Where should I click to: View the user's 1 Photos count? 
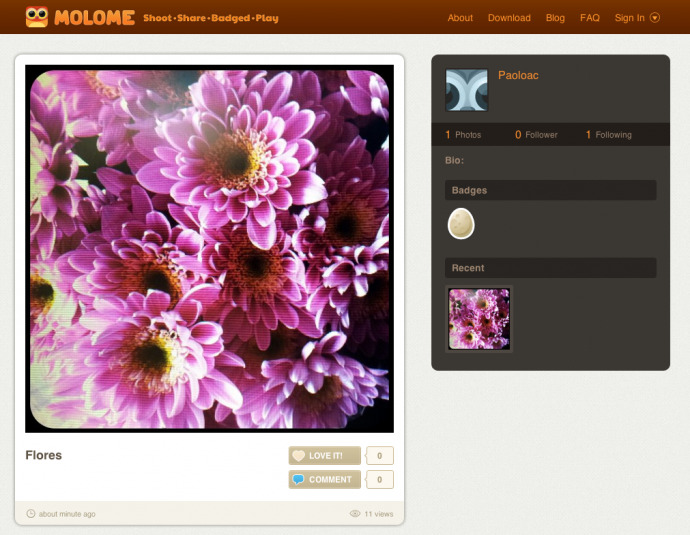(x=463, y=135)
